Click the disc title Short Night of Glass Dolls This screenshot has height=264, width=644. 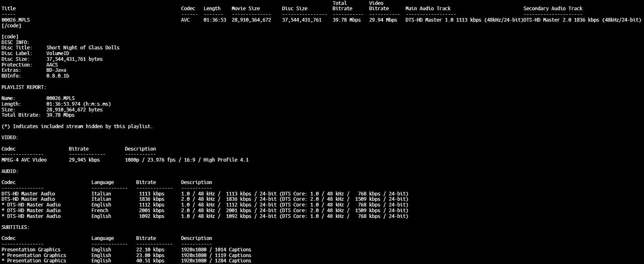click(83, 48)
